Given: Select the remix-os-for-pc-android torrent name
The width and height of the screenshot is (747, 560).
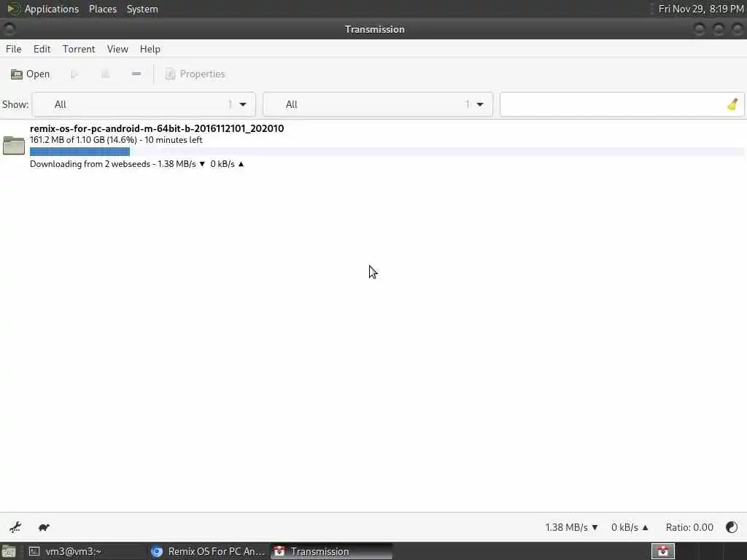Looking at the screenshot, I should click(157, 128).
